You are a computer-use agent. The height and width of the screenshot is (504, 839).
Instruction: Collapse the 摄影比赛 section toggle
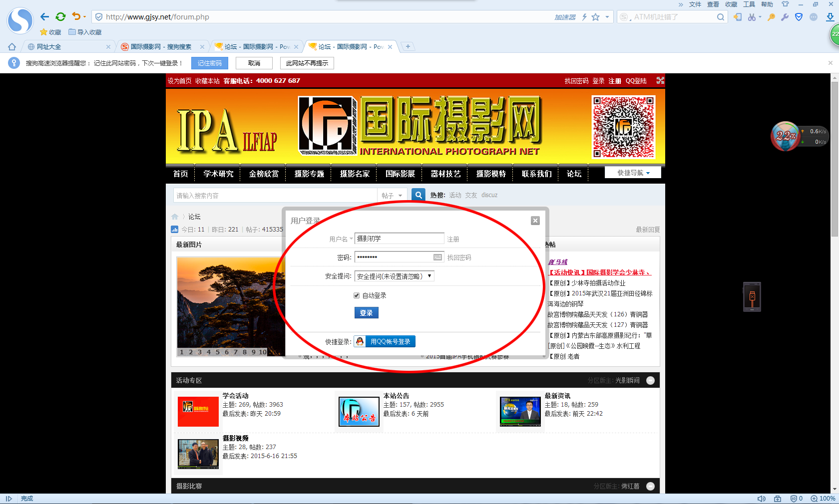pos(650,486)
